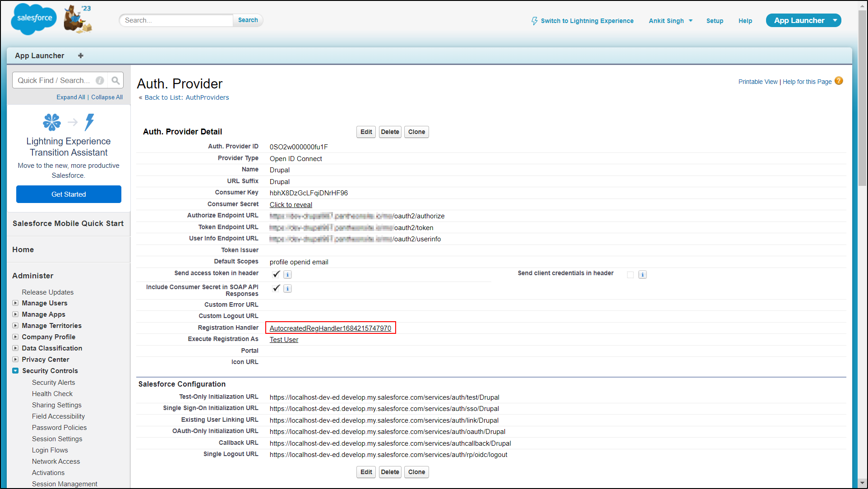Click info icon for Send client credentials
Viewport: 868px width, 489px height.
642,274
